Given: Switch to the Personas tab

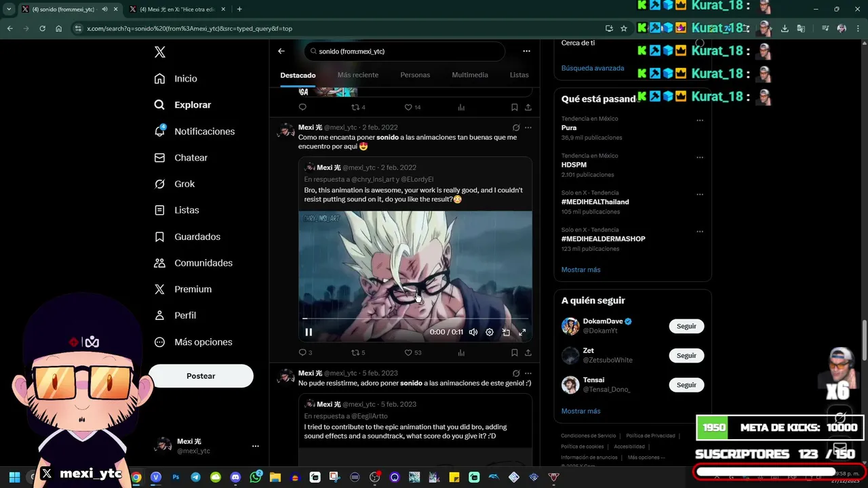Looking at the screenshot, I should pos(415,75).
